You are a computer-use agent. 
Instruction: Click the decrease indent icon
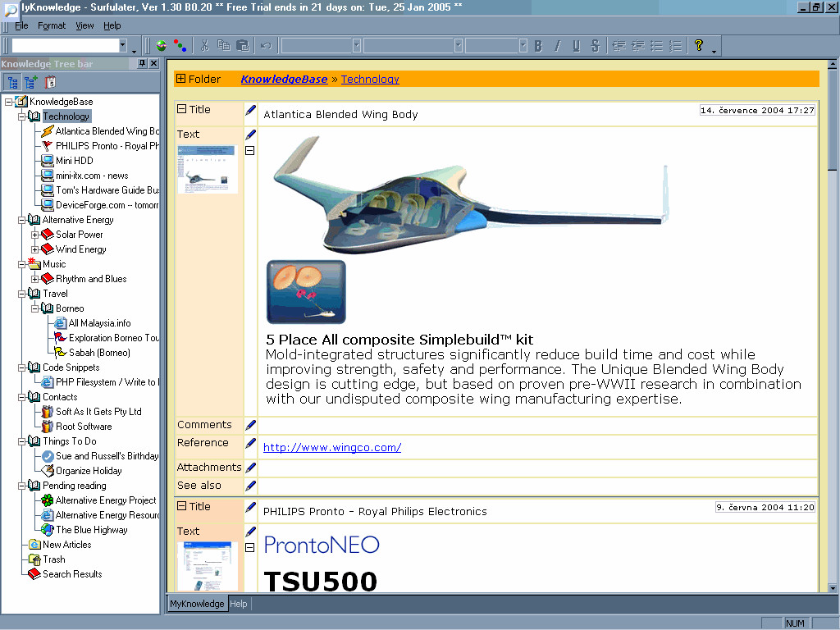(619, 46)
